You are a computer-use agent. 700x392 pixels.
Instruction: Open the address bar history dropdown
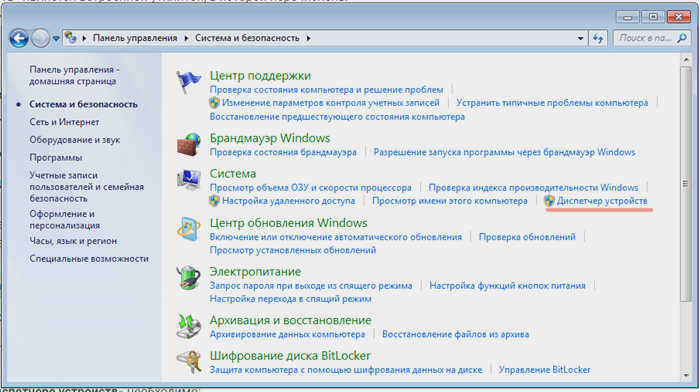(x=580, y=38)
